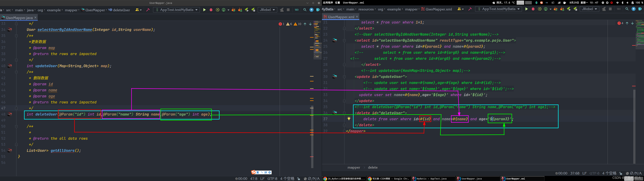Build project hammer icon in UserMapper.xml window
This screenshot has width=644, height=181.
(470, 9)
